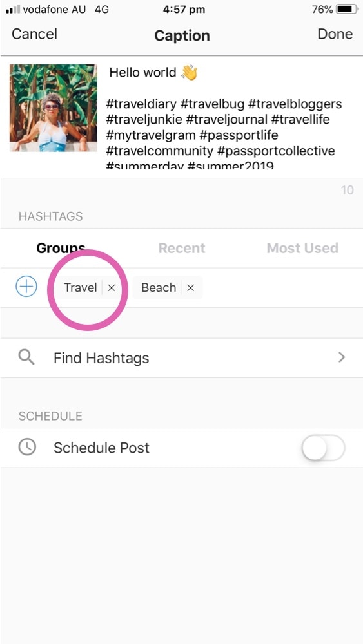This screenshot has height=644, width=363.
Task: Insert the Travel hashtag group
Action: pos(80,288)
